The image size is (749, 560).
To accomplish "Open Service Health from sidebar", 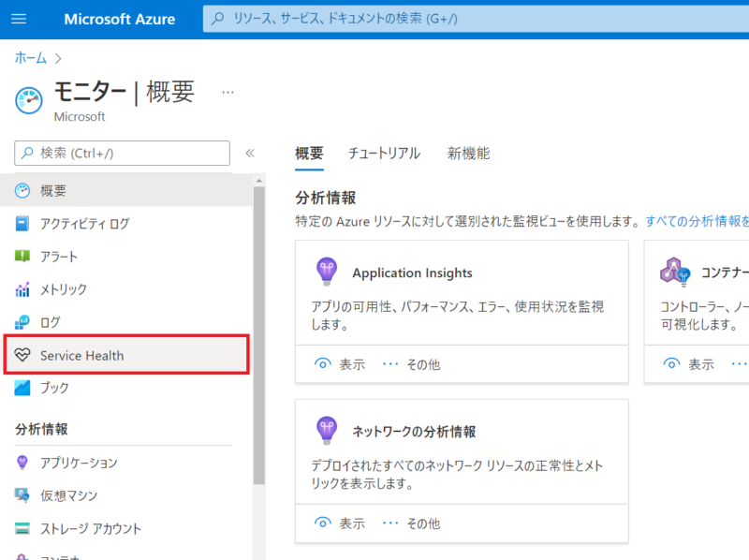I will point(126,355).
